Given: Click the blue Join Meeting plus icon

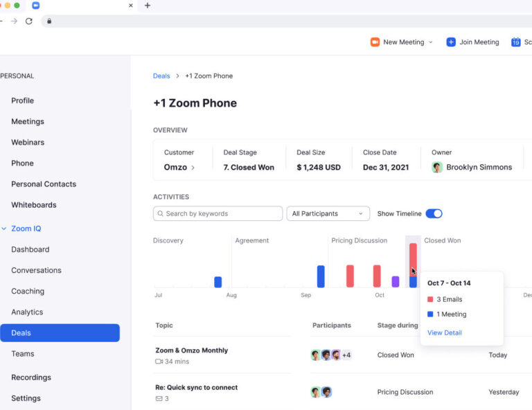Looking at the screenshot, I should coord(451,42).
